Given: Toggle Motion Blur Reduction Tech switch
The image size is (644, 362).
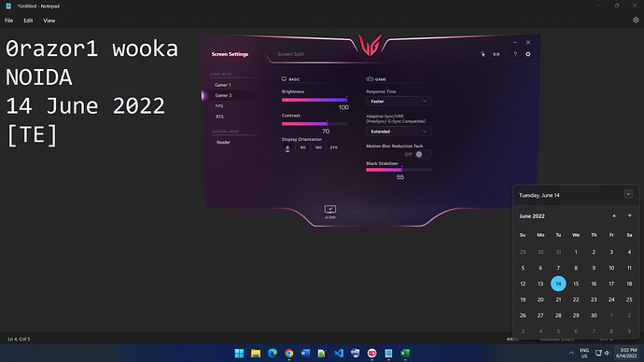Looking at the screenshot, I should 423,154.
